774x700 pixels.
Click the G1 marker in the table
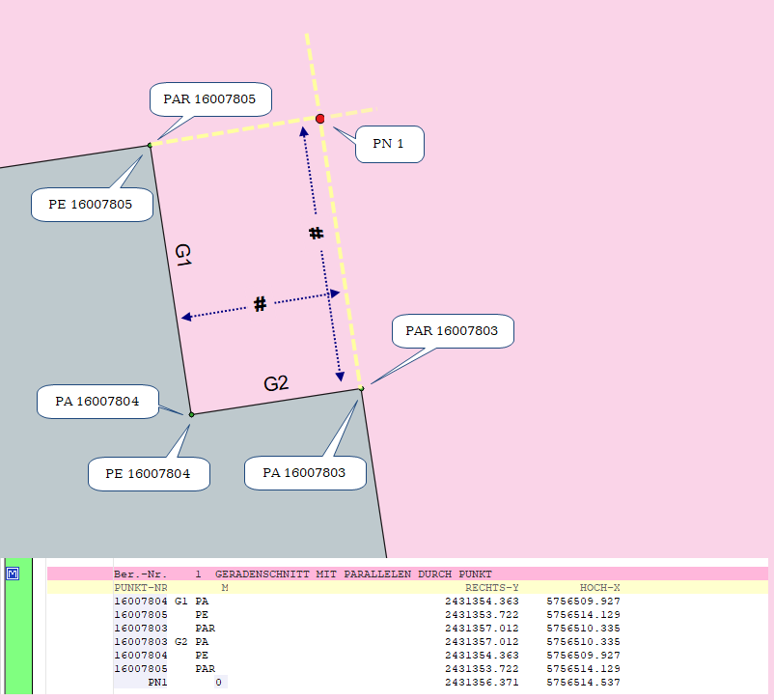coord(181,602)
